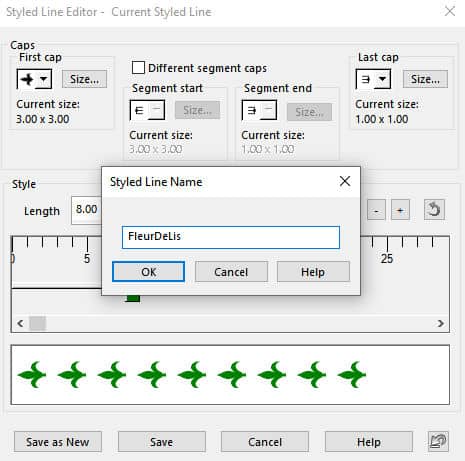Click the minus zoom button in Style
Viewport: 465px width, 461px height.
(376, 210)
